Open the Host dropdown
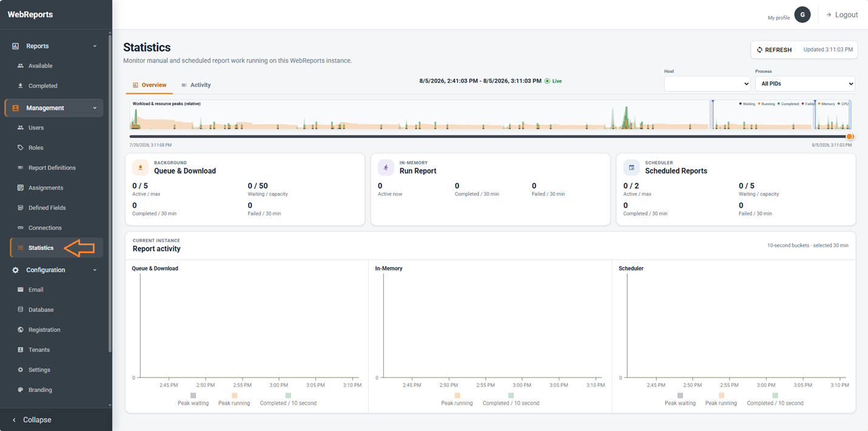This screenshot has width=868, height=431. 707,84
